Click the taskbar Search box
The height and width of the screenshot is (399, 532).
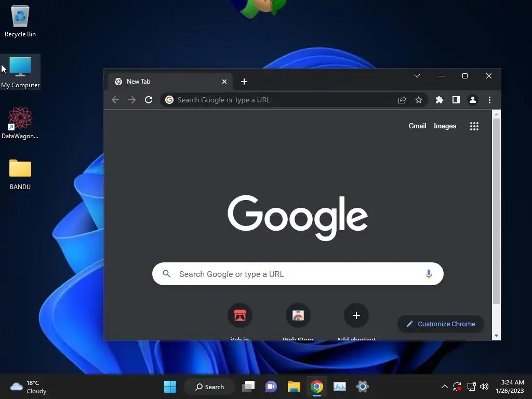point(209,387)
